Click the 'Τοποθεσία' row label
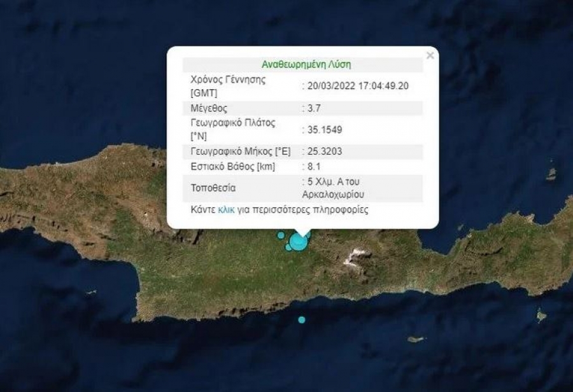This screenshot has height=392, width=573. pyautogui.click(x=213, y=188)
